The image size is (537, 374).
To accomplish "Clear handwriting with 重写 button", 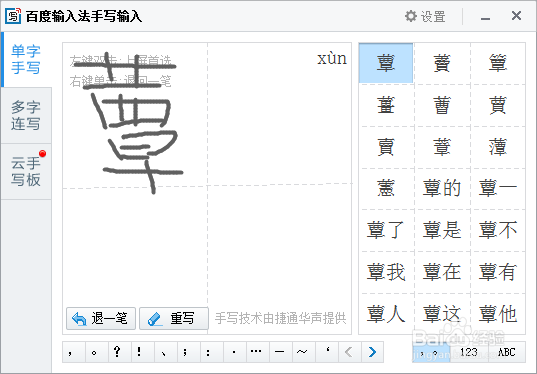I will (174, 319).
